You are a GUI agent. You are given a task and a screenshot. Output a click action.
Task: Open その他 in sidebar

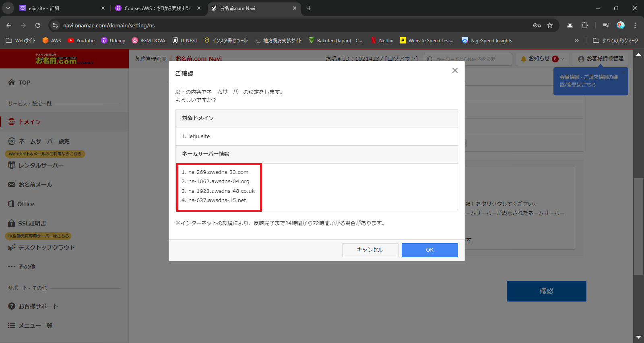pyautogui.click(x=22, y=267)
